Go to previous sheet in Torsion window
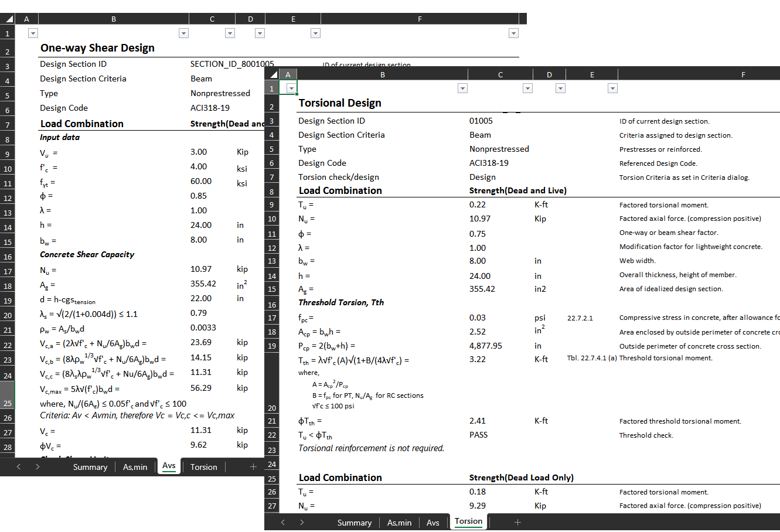Viewport: 780px width, 532px height. pos(283,523)
